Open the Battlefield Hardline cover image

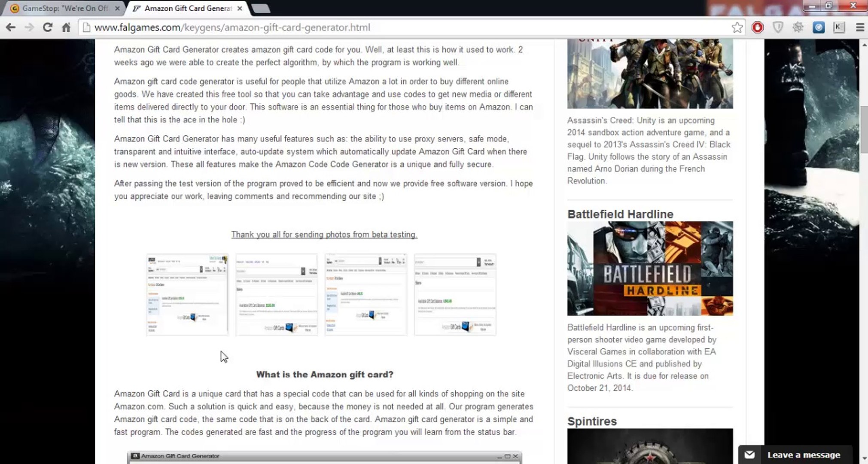pos(650,269)
